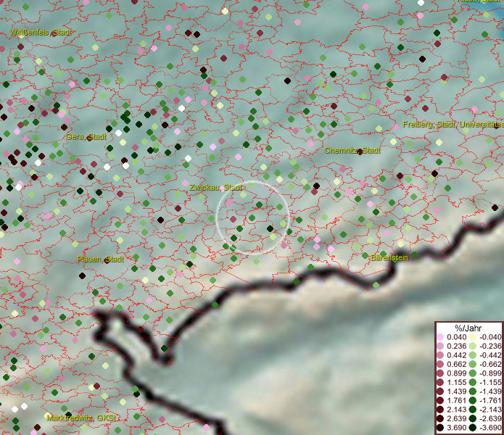Viewport: 504px width, 435px height.
Task: Pick the 0.040 light pink legend swatch
Action: (440, 337)
